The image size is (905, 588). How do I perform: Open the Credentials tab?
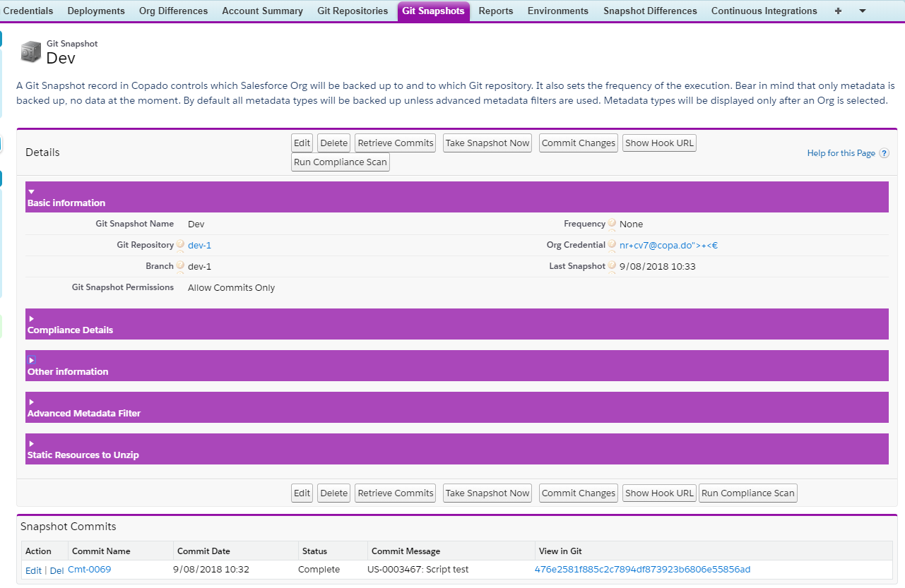pyautogui.click(x=28, y=11)
